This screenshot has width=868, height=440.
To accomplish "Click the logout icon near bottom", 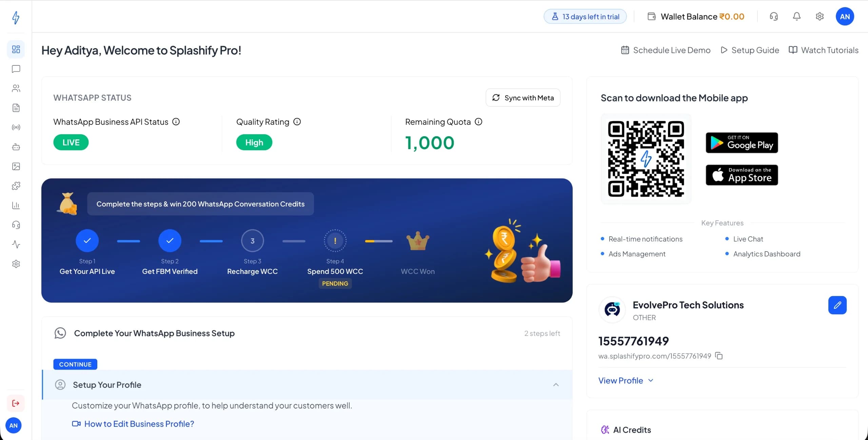I will pyautogui.click(x=16, y=403).
